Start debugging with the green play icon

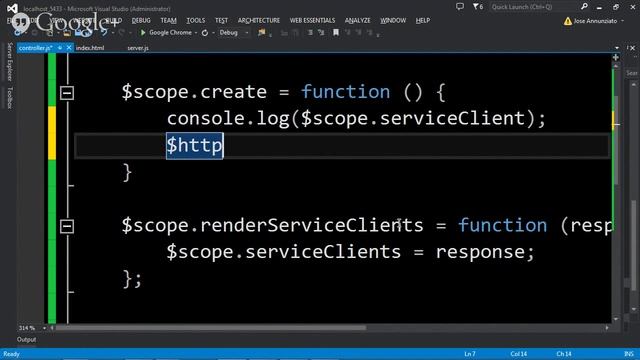pyautogui.click(x=143, y=33)
